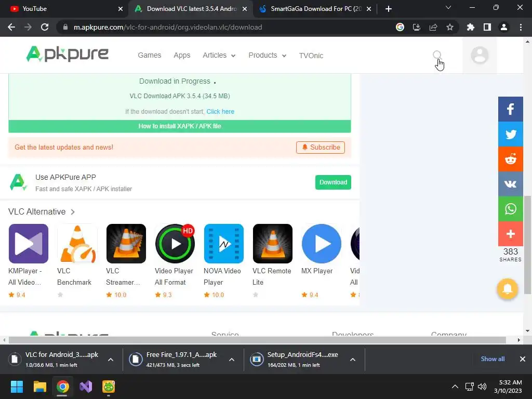Open a new browser tab

click(x=389, y=9)
